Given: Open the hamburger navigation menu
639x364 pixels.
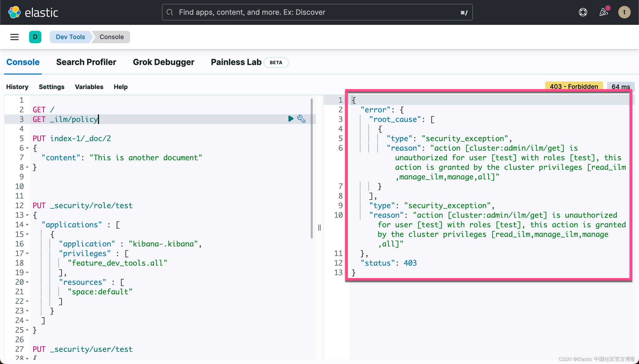Looking at the screenshot, I should coord(15,37).
